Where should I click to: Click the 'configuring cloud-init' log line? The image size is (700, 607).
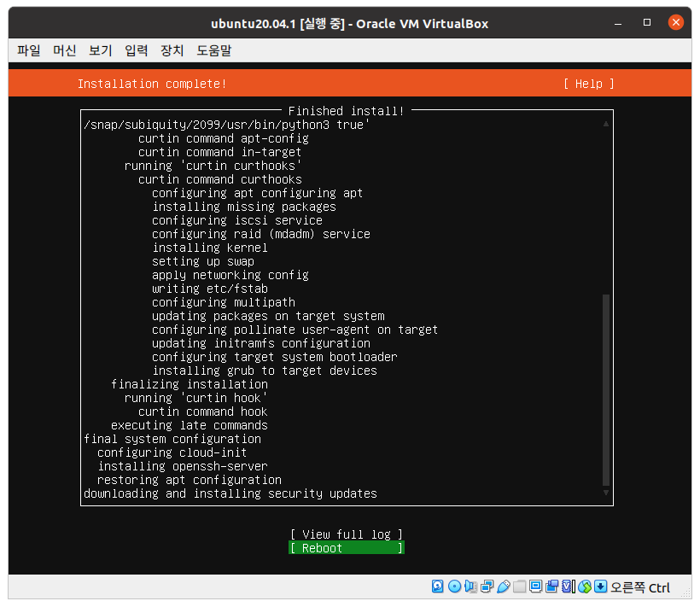coord(172,452)
